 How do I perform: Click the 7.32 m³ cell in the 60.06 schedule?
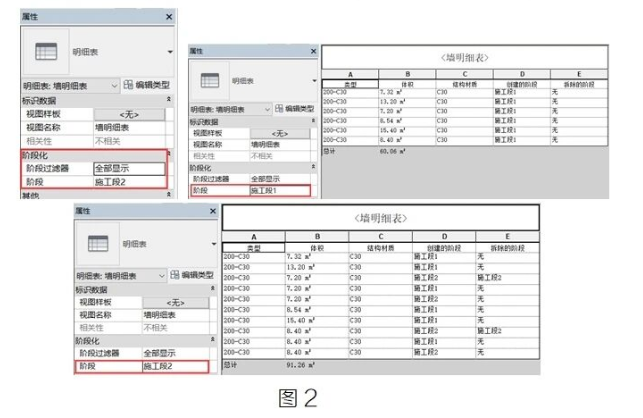(x=407, y=92)
